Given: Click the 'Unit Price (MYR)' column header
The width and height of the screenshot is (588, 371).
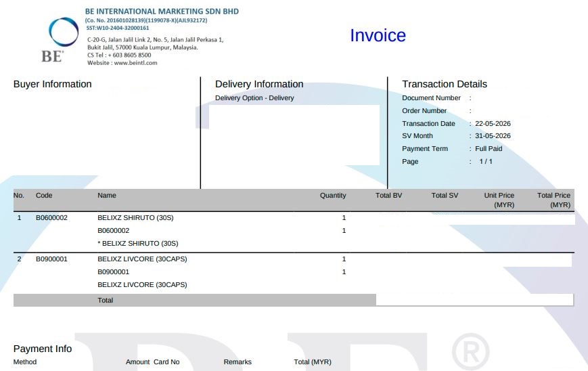Looking at the screenshot, I should (x=499, y=200).
